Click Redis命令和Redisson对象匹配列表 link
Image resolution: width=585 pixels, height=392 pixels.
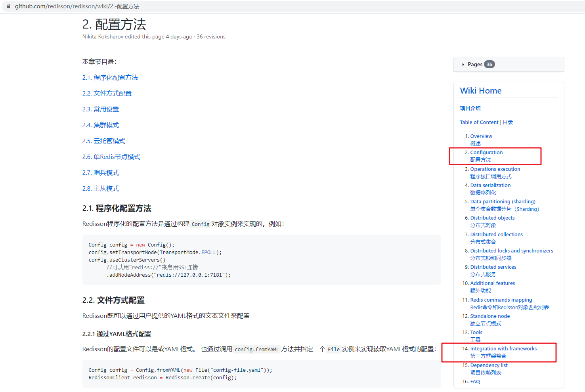(510, 307)
